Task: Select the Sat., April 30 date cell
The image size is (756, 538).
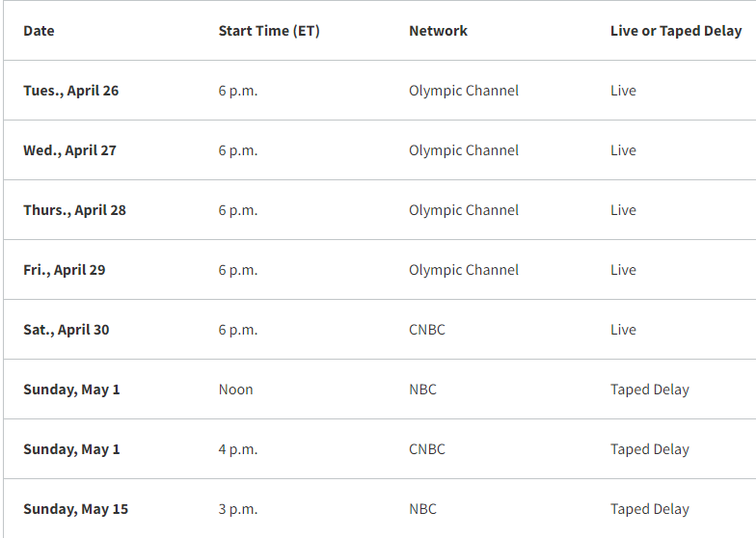Action: pyautogui.click(x=66, y=330)
